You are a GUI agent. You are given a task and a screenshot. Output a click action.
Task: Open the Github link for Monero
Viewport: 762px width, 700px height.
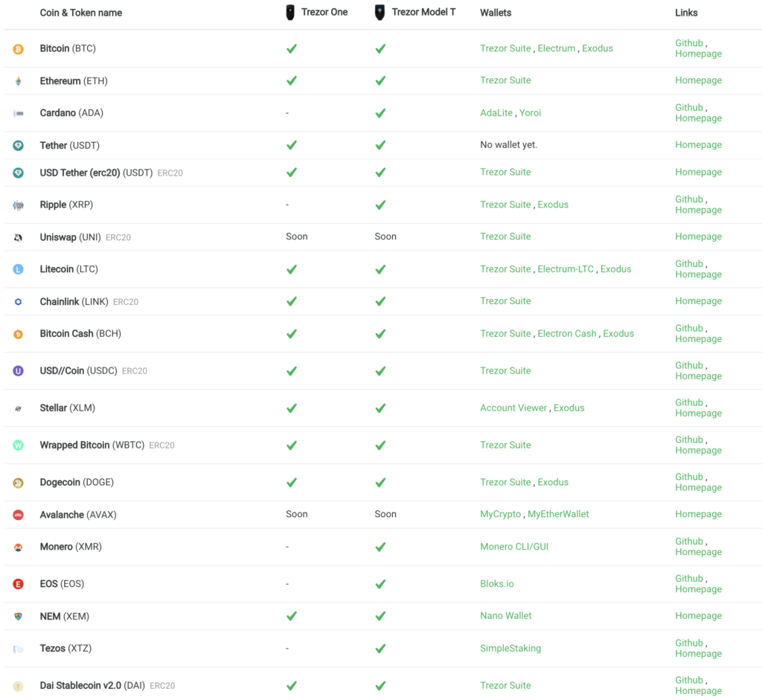click(689, 541)
